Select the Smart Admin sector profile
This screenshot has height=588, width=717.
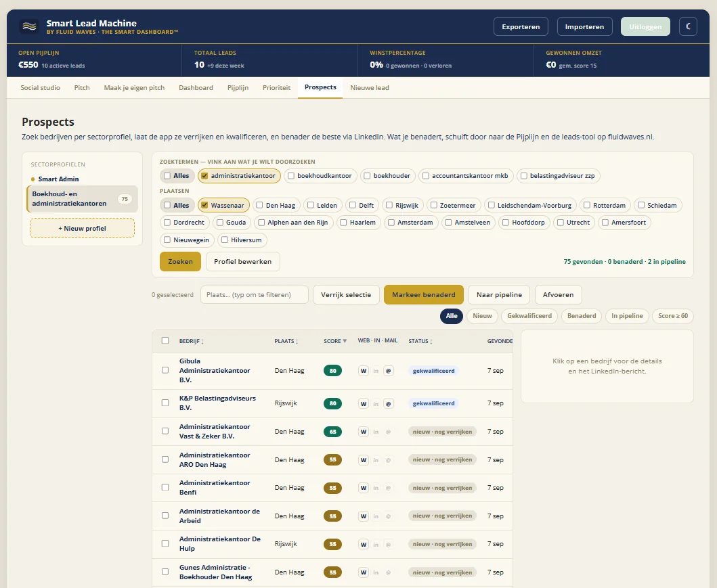[x=58, y=179]
